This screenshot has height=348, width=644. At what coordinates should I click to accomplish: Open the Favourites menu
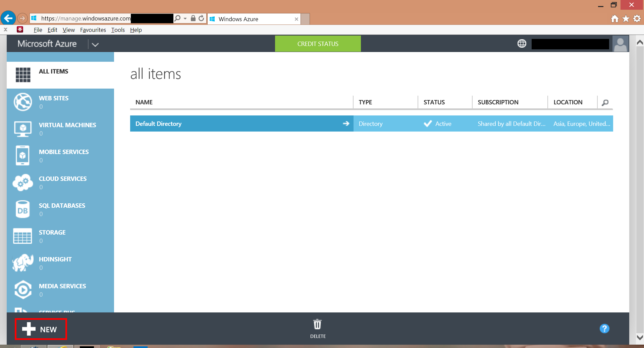click(x=93, y=30)
